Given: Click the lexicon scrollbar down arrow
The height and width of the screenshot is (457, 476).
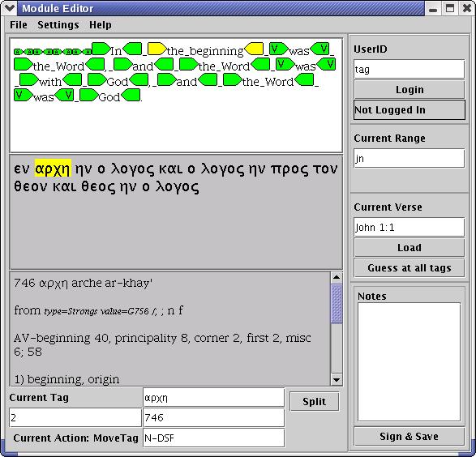Looking at the screenshot, I should pyautogui.click(x=337, y=380).
